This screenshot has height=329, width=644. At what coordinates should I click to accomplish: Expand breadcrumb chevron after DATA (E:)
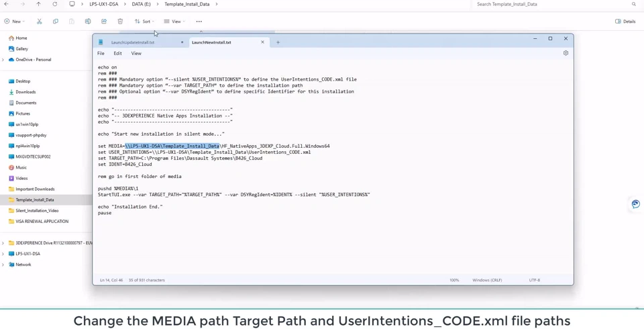tap(157, 4)
